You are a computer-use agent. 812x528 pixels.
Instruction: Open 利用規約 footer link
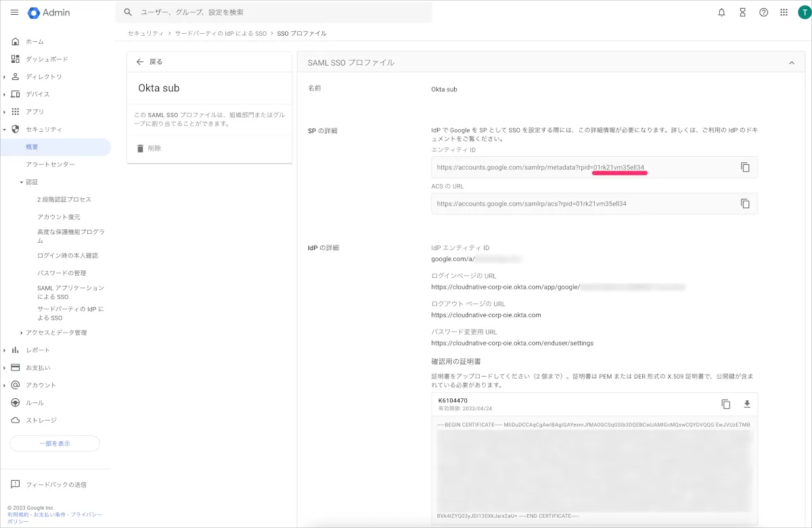17,514
